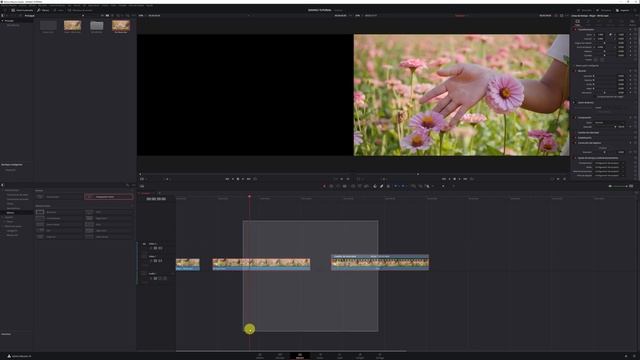Open first Retime and Scaling dropdown in Inspector

point(609,163)
